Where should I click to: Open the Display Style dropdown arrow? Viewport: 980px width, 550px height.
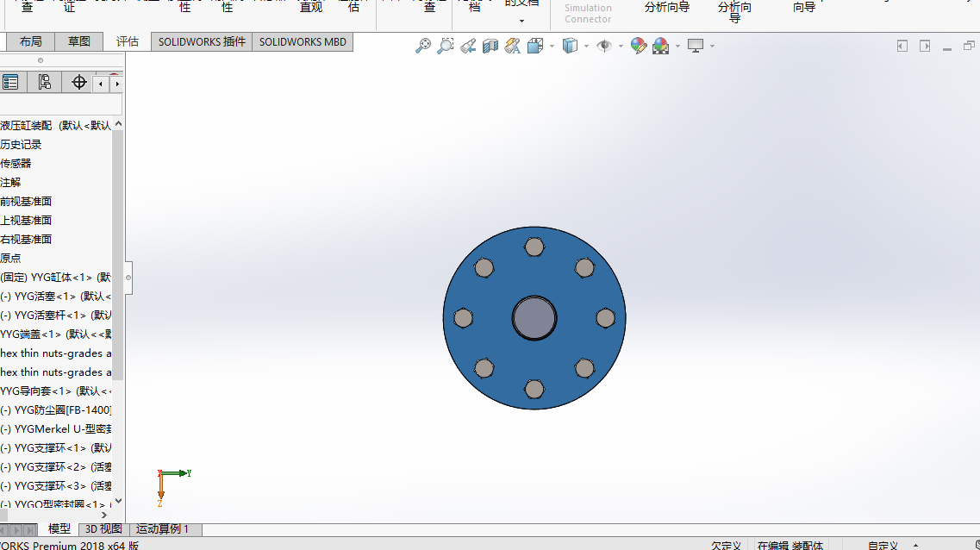(x=586, y=47)
